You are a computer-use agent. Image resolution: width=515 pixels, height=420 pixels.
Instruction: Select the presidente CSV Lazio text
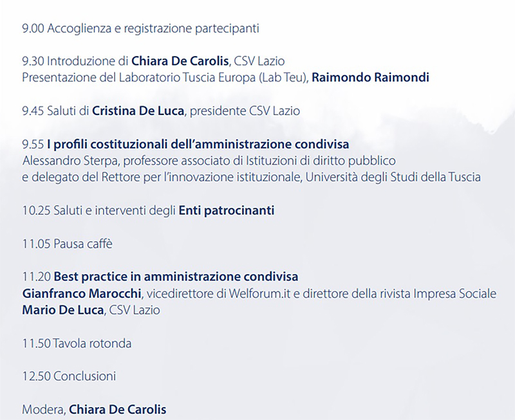[245, 111]
